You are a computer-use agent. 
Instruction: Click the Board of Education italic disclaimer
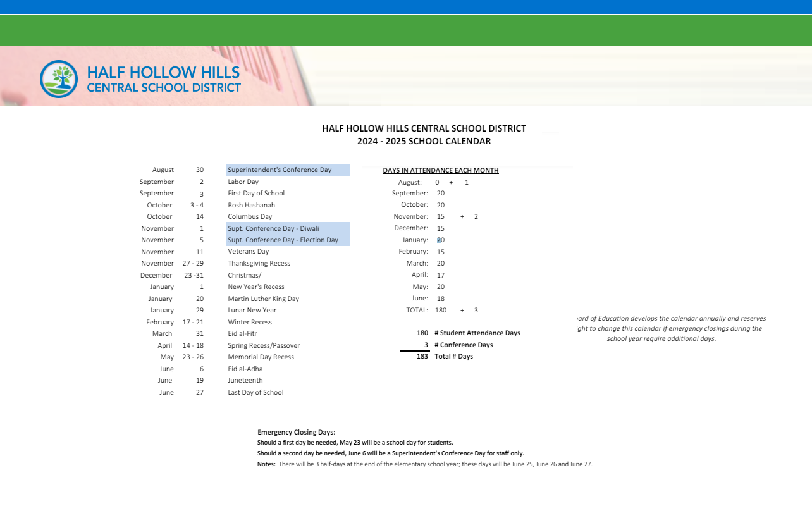click(670, 329)
